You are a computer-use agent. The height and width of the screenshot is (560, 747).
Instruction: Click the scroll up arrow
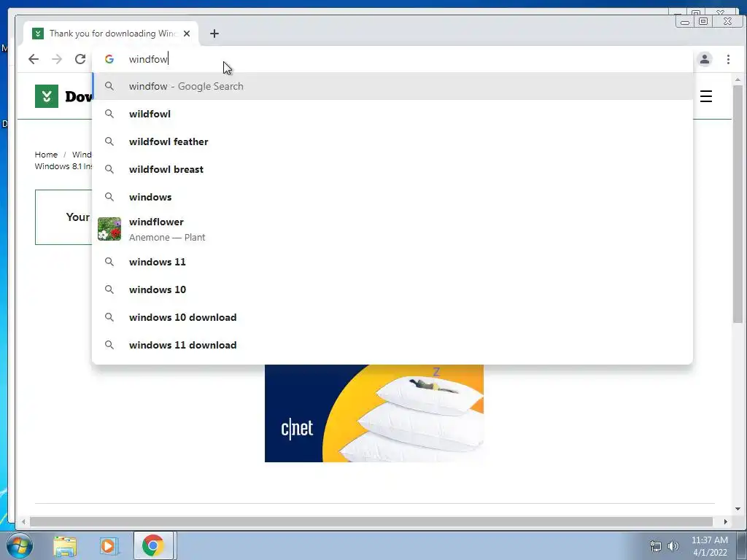point(738,79)
